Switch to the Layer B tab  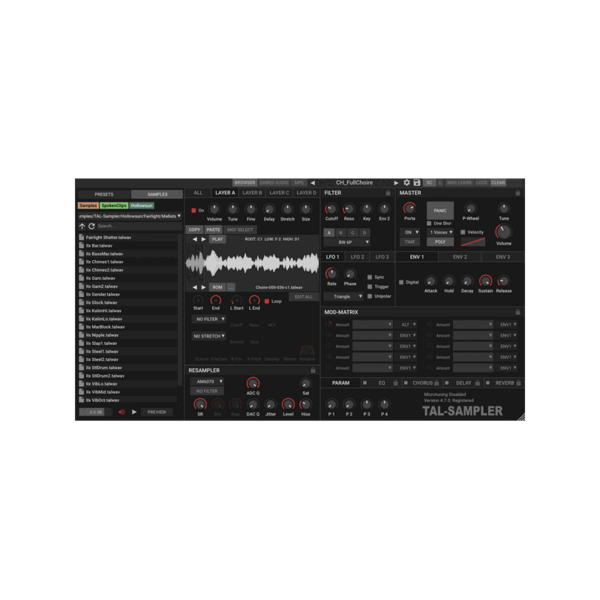(252, 193)
